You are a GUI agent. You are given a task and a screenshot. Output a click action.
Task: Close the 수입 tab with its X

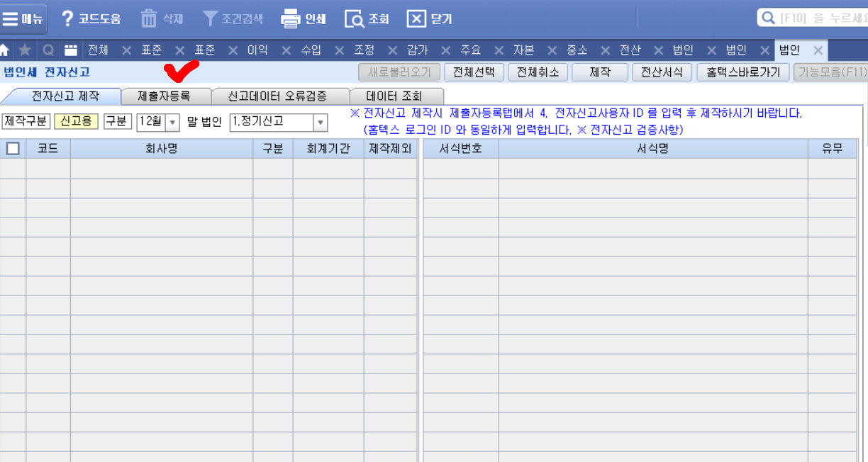coord(339,50)
